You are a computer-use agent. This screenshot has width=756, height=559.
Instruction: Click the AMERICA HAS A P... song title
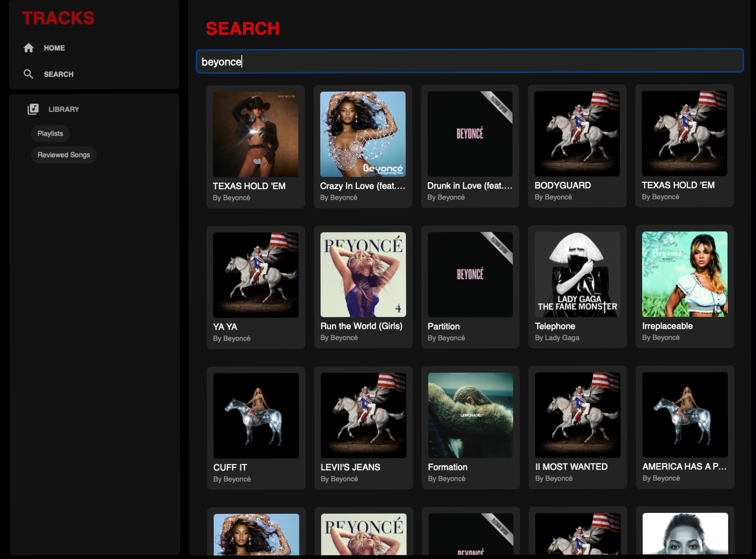pyautogui.click(x=685, y=467)
